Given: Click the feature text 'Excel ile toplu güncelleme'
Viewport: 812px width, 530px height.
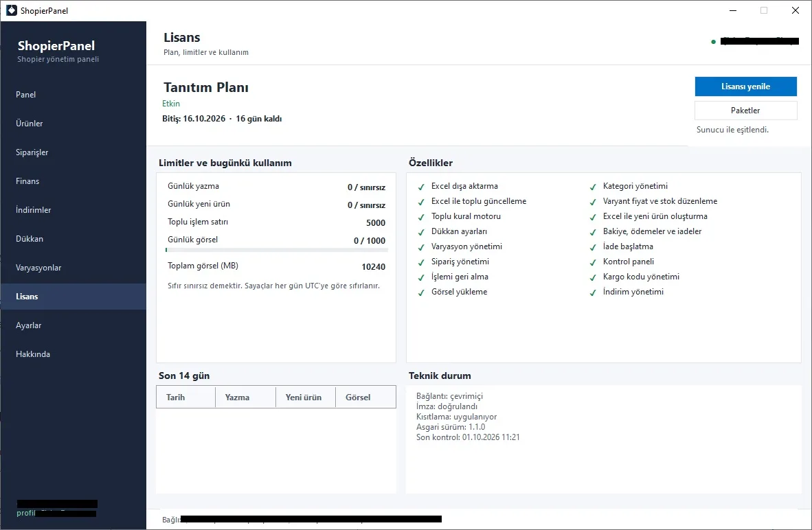Looking at the screenshot, I should [479, 201].
